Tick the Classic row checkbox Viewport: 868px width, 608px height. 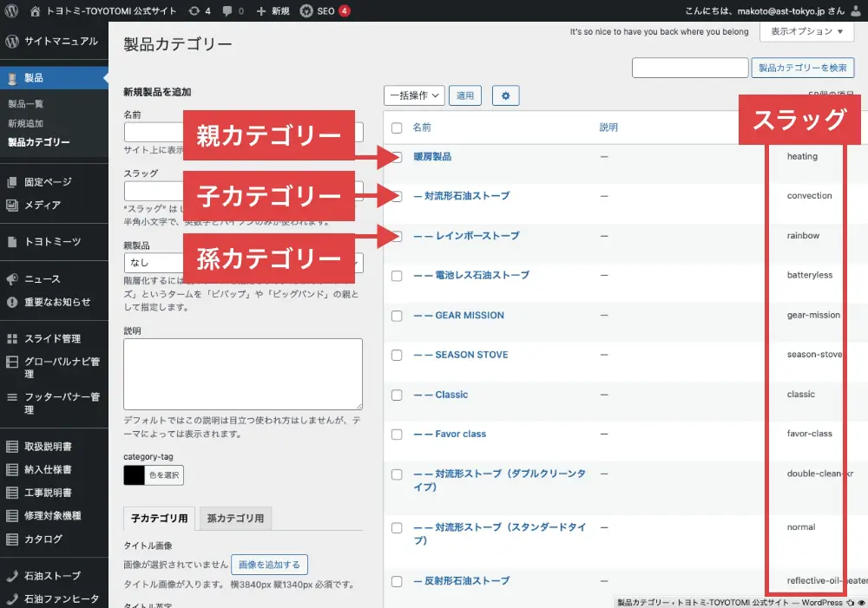(x=397, y=395)
